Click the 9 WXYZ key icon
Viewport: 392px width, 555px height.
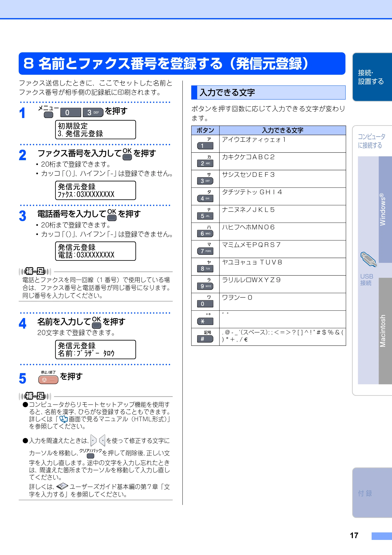(205, 286)
